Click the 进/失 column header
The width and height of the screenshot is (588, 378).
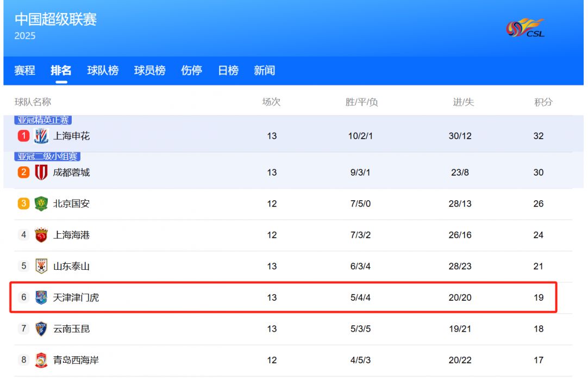(463, 102)
